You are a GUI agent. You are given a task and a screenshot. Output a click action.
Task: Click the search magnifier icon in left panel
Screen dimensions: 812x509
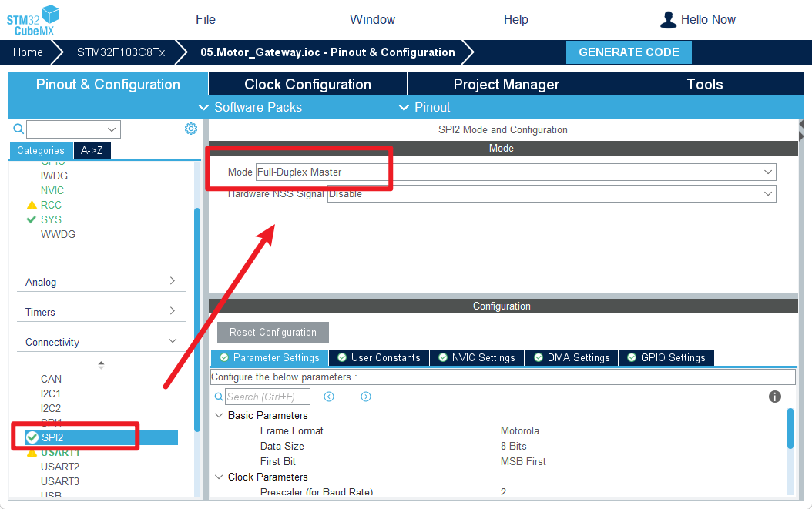19,129
